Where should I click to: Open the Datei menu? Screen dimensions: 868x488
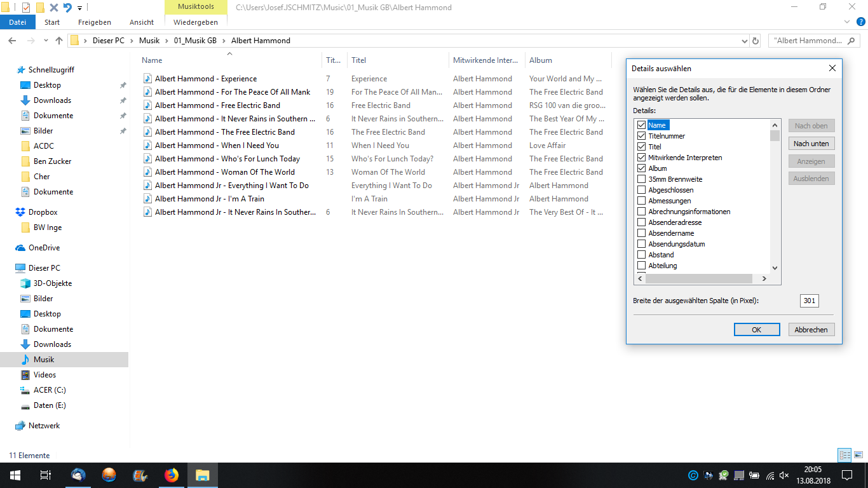click(18, 22)
